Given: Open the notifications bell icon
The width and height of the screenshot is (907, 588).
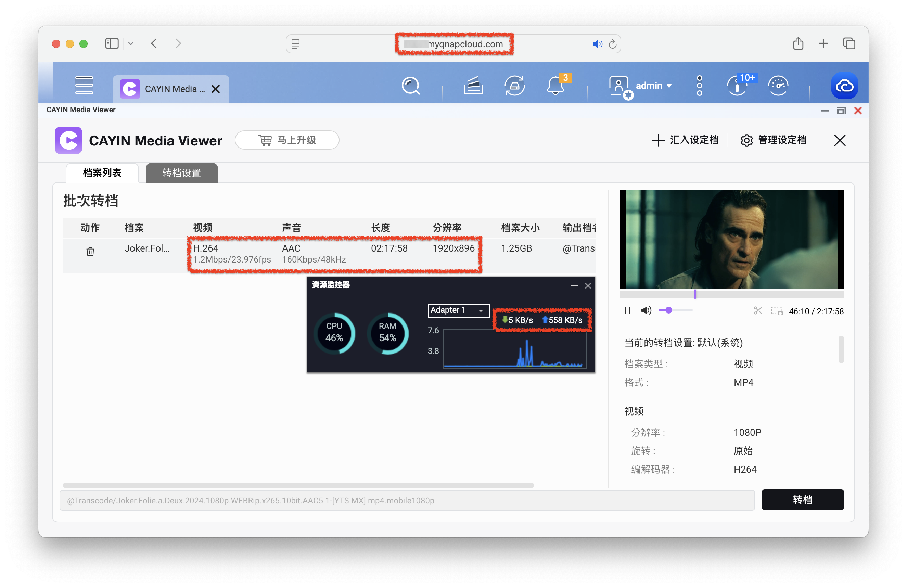Looking at the screenshot, I should (x=555, y=86).
